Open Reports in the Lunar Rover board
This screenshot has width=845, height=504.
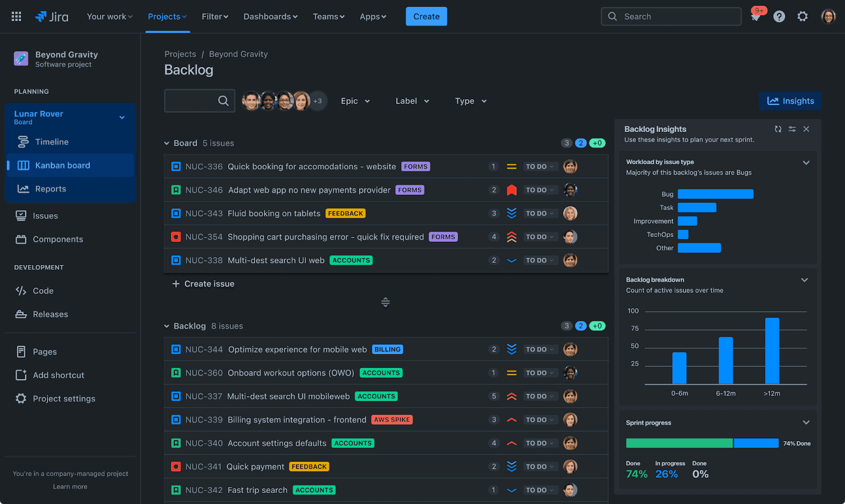pyautogui.click(x=51, y=188)
